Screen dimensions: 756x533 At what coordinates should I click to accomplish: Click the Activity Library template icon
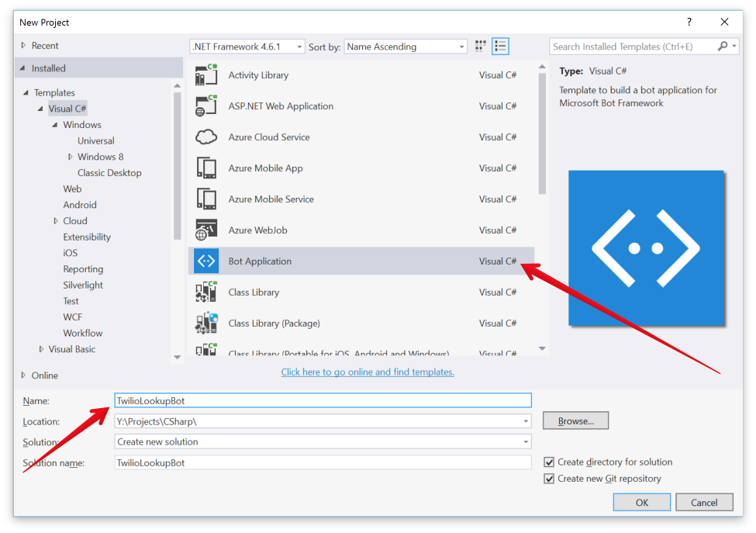[206, 74]
